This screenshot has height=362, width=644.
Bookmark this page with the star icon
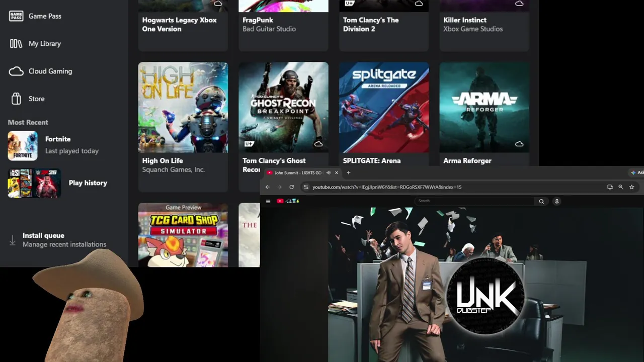click(632, 187)
